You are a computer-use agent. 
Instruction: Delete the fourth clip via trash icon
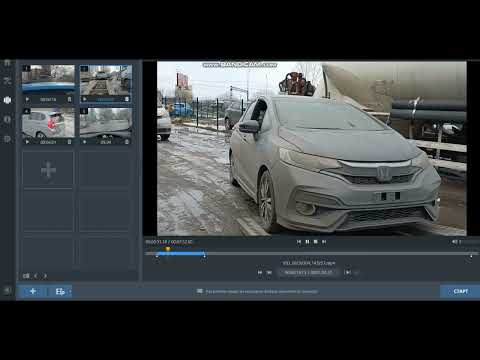point(127,142)
